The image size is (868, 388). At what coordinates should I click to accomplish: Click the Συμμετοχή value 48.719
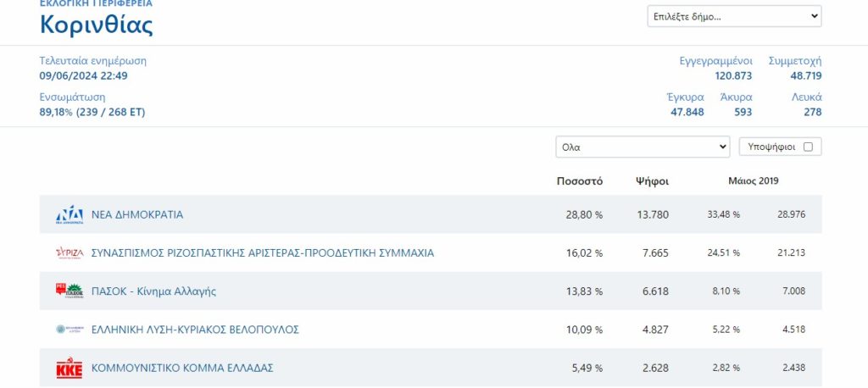806,76
